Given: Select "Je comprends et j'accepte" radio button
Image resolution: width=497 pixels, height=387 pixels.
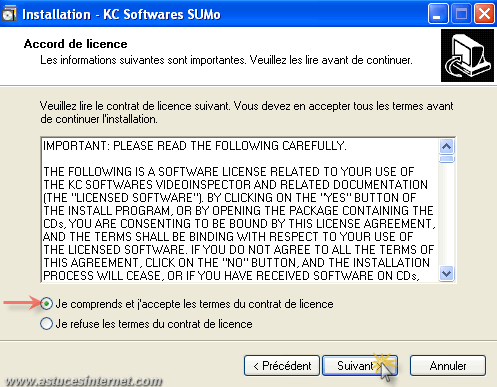Looking at the screenshot, I should tap(46, 304).
